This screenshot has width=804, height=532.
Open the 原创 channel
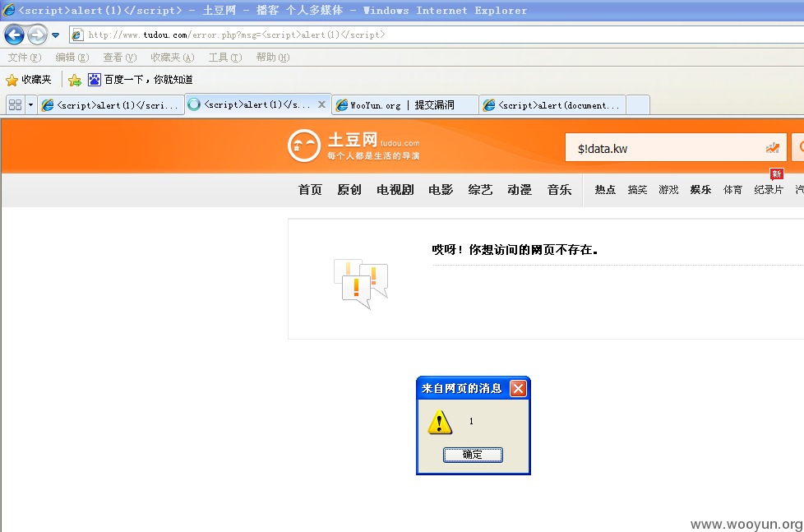(x=349, y=190)
